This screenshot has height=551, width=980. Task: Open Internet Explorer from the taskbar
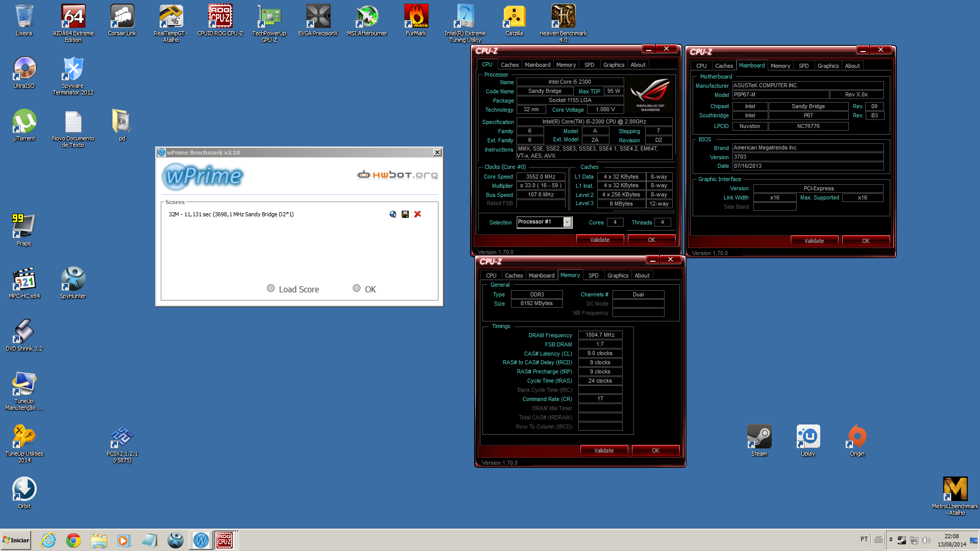point(48,540)
